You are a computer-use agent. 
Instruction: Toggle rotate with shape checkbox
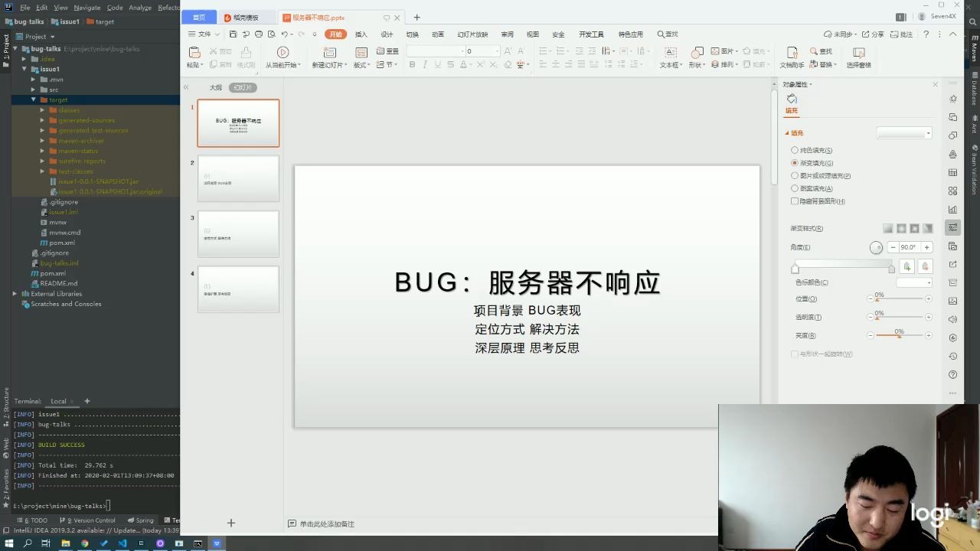pos(794,354)
